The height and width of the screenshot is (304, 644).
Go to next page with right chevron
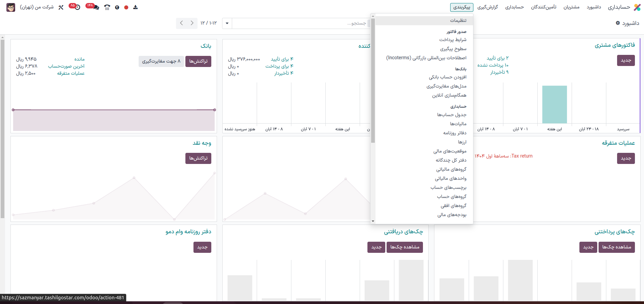coord(192,23)
